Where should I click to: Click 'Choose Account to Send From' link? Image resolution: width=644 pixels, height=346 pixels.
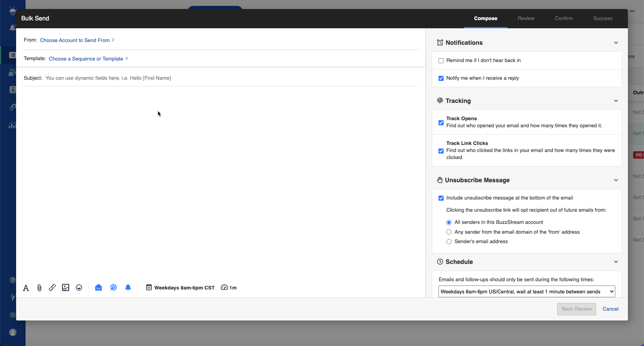point(75,40)
